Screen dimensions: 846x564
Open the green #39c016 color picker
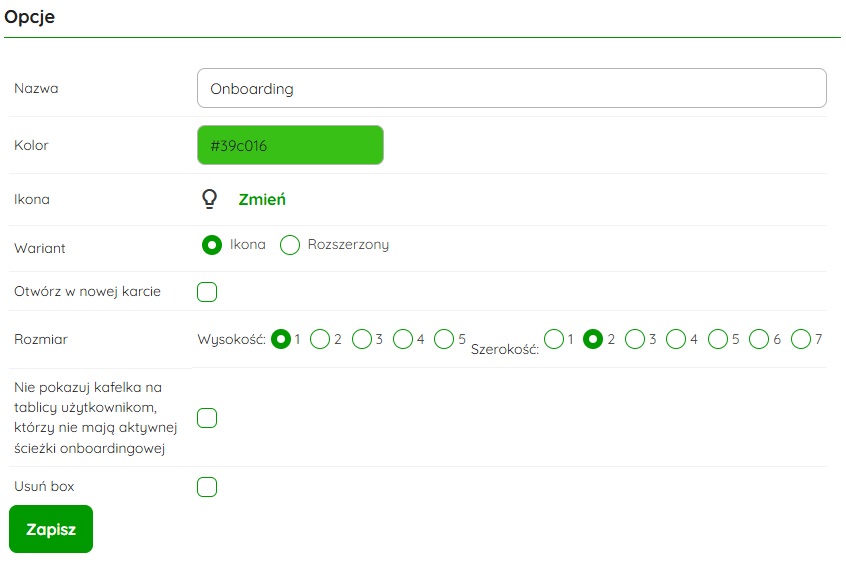point(290,145)
